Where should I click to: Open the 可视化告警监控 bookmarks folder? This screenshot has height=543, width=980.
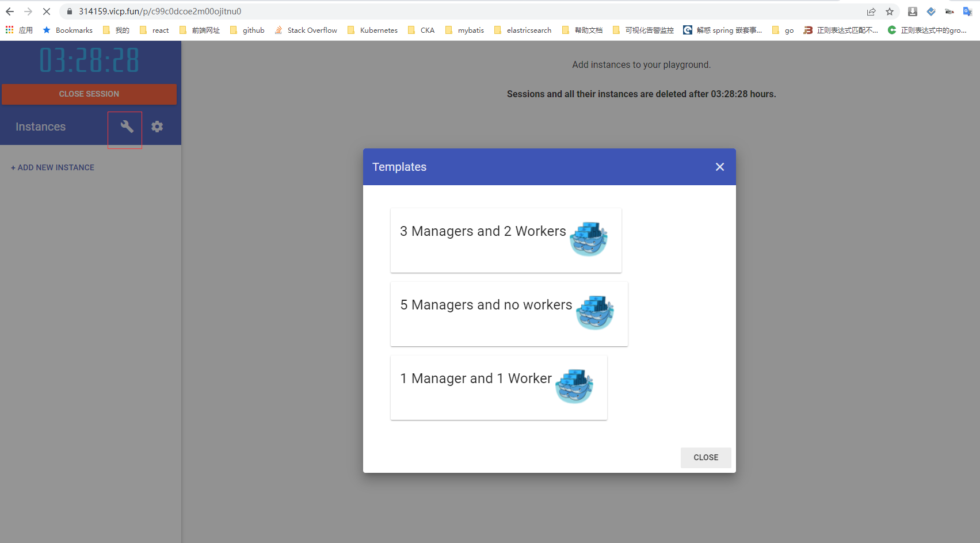(x=643, y=30)
